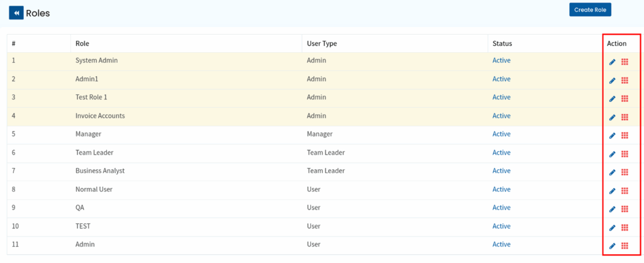The width and height of the screenshot is (644, 263).
Task: Click the pencil icon for Admin1 role
Action: [x=612, y=81]
